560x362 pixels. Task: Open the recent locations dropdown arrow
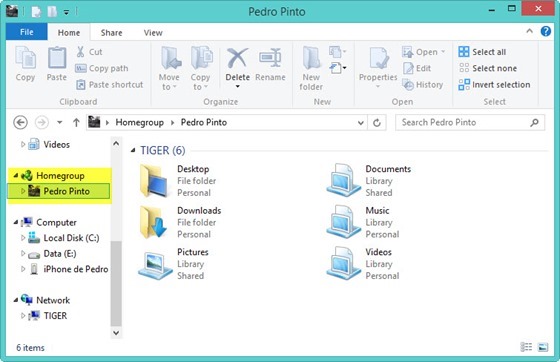click(60, 122)
